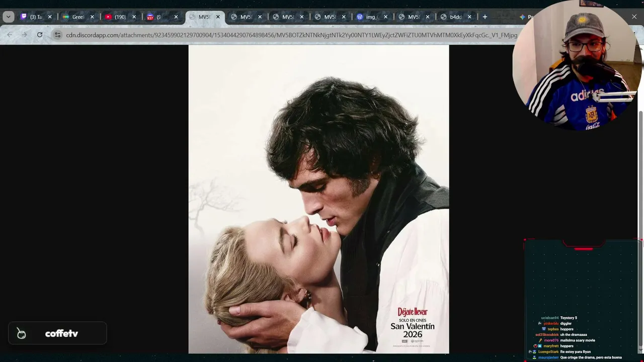Select the MV5 tab just before the img_ tab
644x362 pixels.
[x=331, y=17]
